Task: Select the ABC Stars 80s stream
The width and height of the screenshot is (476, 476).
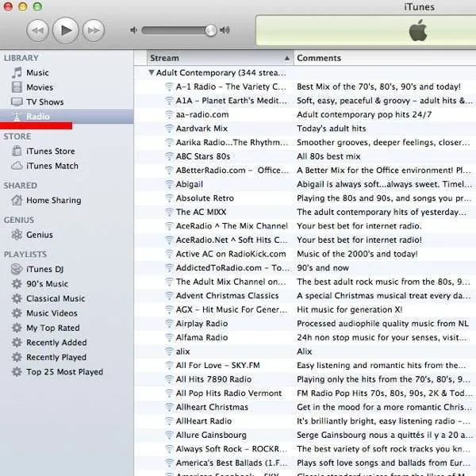Action: (203, 156)
